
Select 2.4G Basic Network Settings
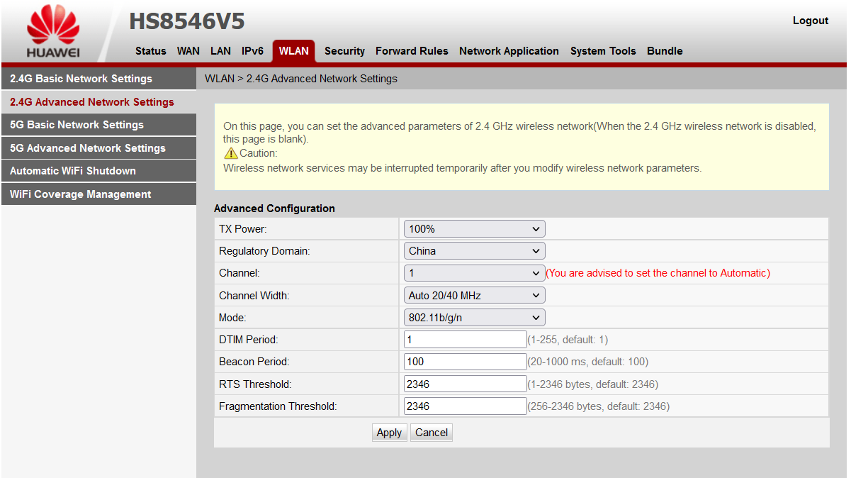(79, 78)
